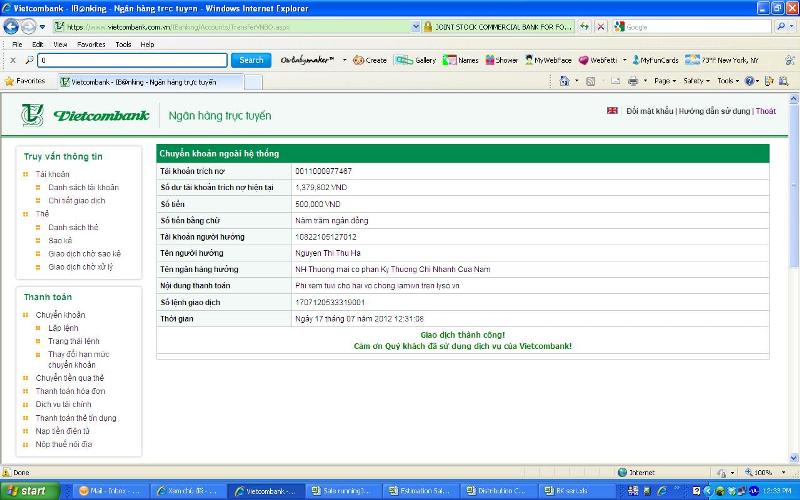The height and width of the screenshot is (500, 800).
Task: Open the Hướng dẫn sử dụng link
Action: point(714,111)
